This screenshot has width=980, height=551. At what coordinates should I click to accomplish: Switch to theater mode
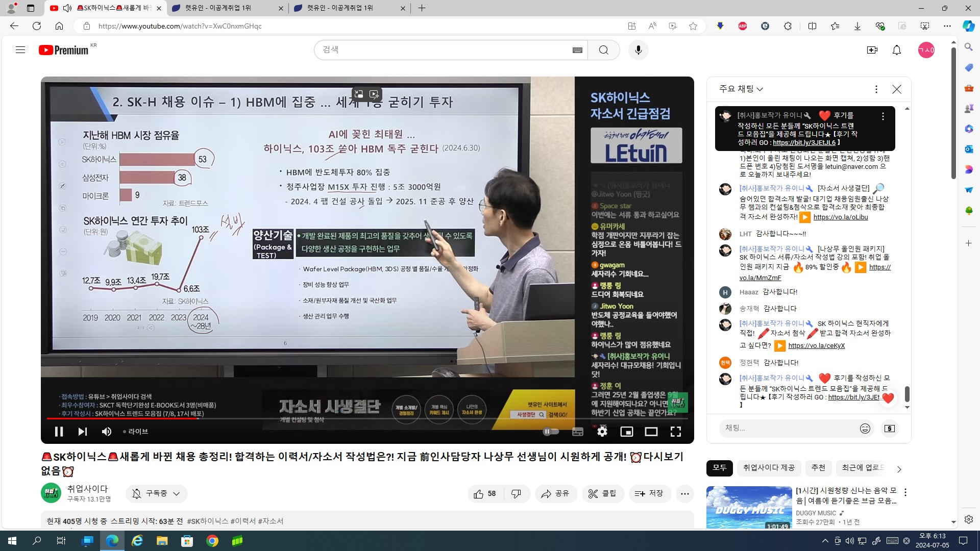pyautogui.click(x=651, y=432)
